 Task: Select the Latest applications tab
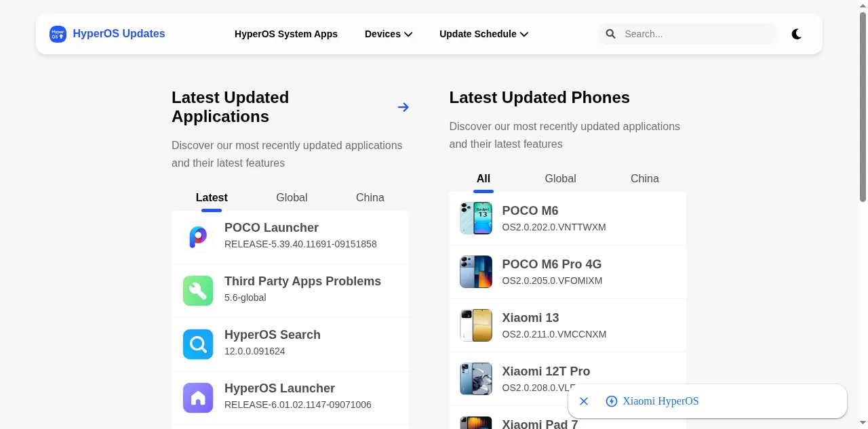click(212, 198)
